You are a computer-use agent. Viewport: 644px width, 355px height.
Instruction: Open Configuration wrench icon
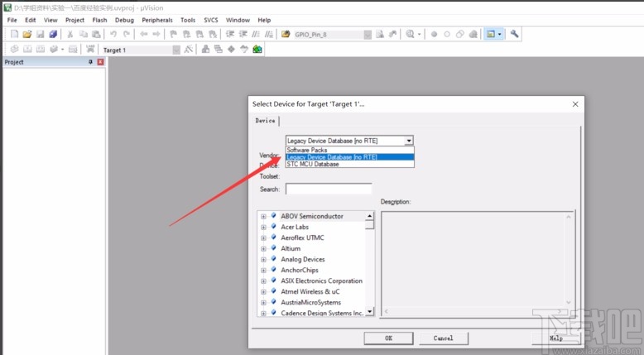pos(514,34)
